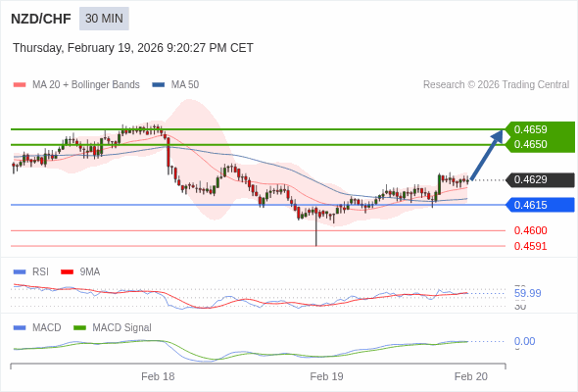Image resolution: width=578 pixels, height=392 pixels.
Task: Click the MACD blue legend swatch
Action: [x=20, y=328]
